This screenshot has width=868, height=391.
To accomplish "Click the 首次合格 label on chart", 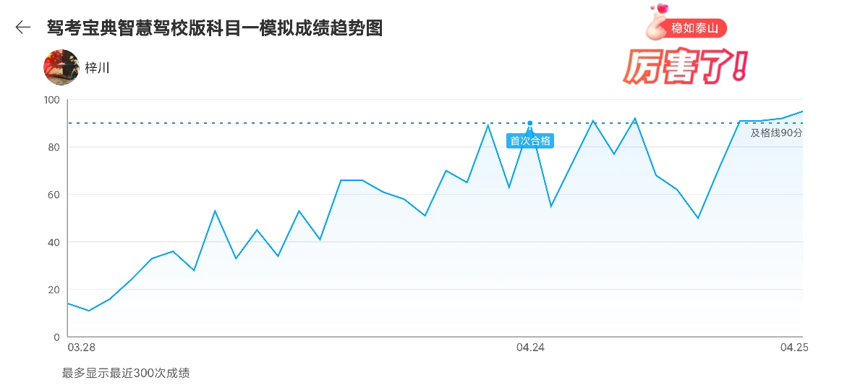I will point(529,141).
